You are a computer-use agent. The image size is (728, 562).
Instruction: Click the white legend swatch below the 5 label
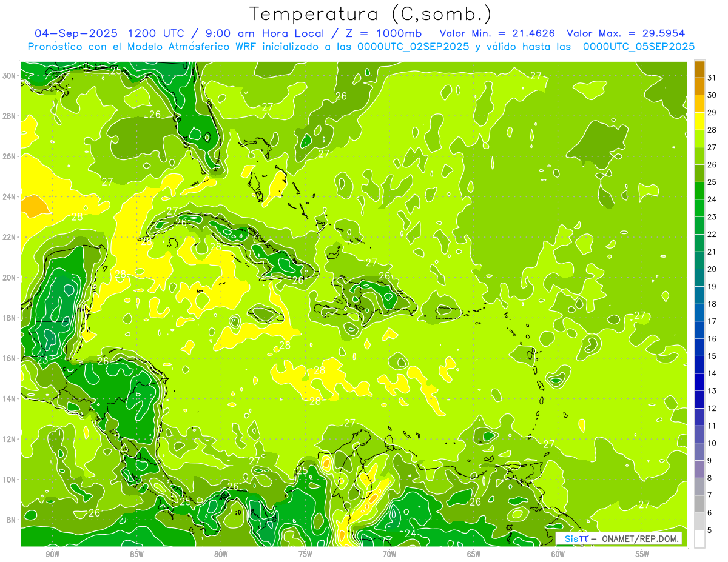(699, 539)
